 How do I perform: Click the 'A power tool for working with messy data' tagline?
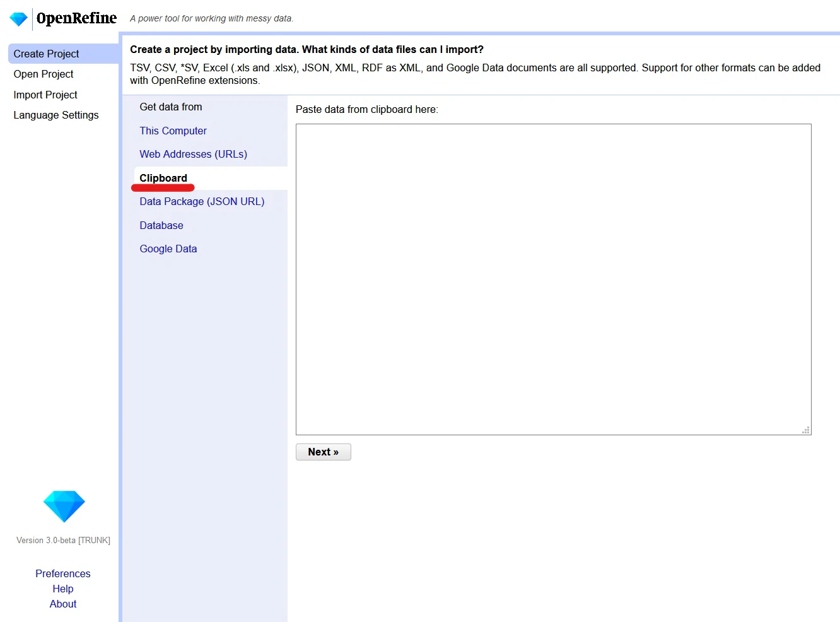click(x=212, y=18)
